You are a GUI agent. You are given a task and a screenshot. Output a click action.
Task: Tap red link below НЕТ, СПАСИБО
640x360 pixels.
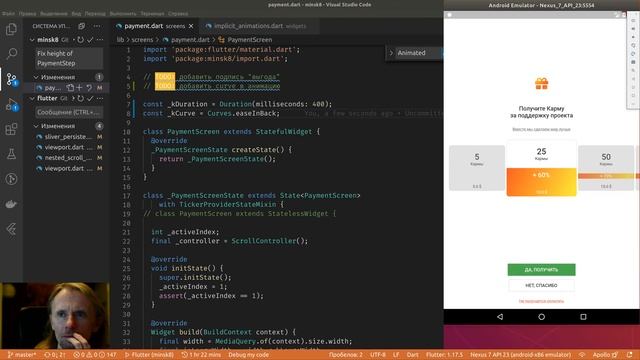[541, 301]
